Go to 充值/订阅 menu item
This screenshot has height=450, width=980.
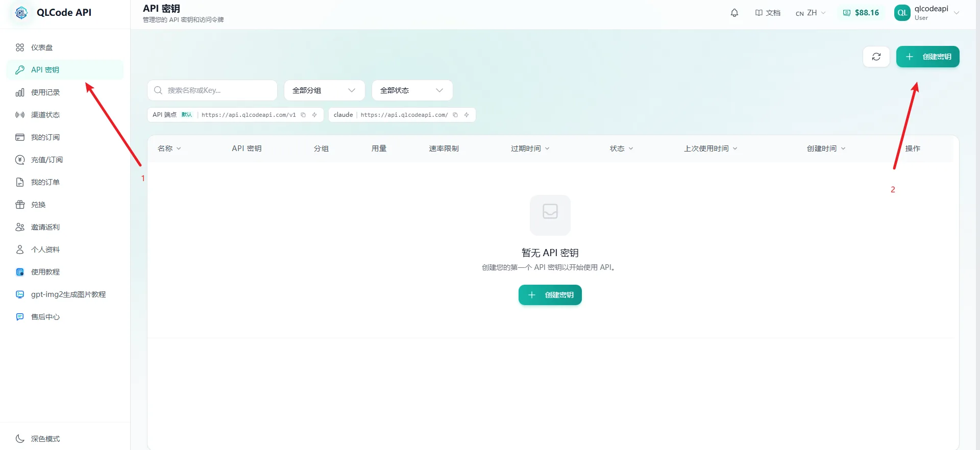[x=65, y=160]
